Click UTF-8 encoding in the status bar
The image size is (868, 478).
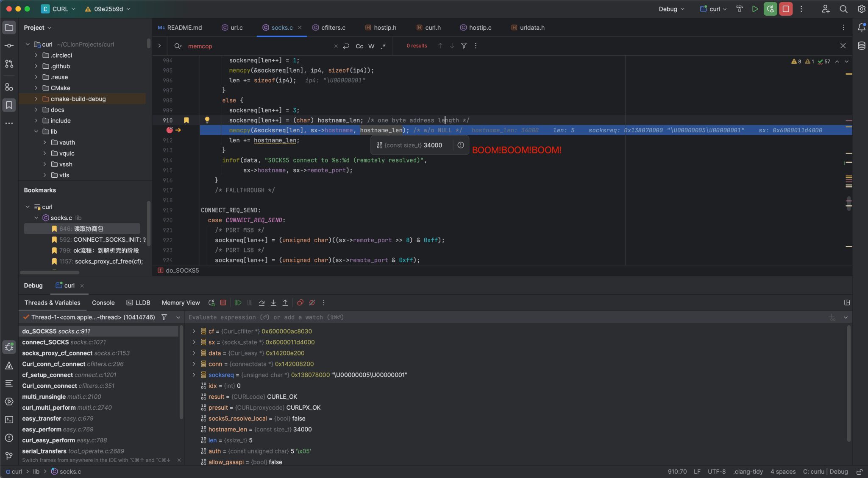pos(716,471)
